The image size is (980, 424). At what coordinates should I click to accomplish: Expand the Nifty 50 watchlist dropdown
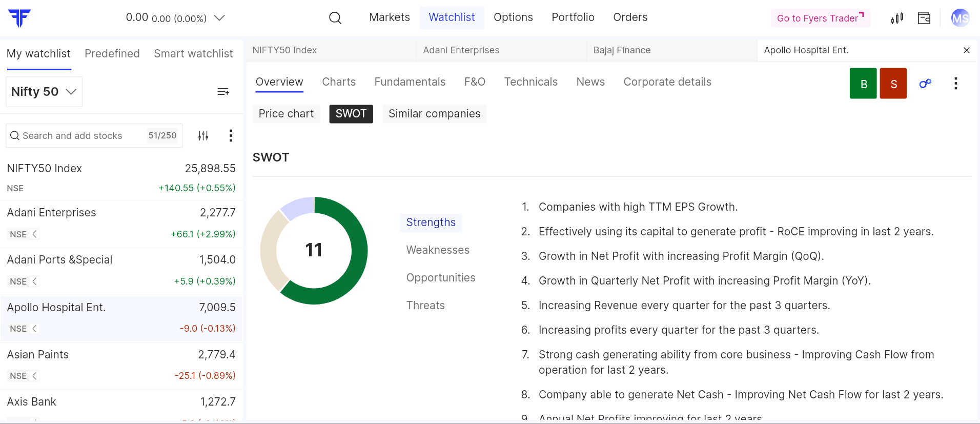pyautogui.click(x=44, y=92)
